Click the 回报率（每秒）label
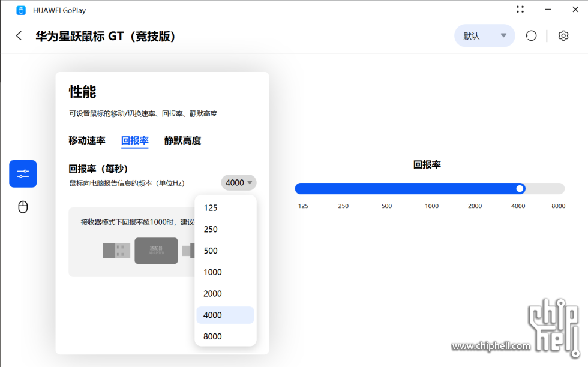The width and height of the screenshot is (588, 367). 98,169
